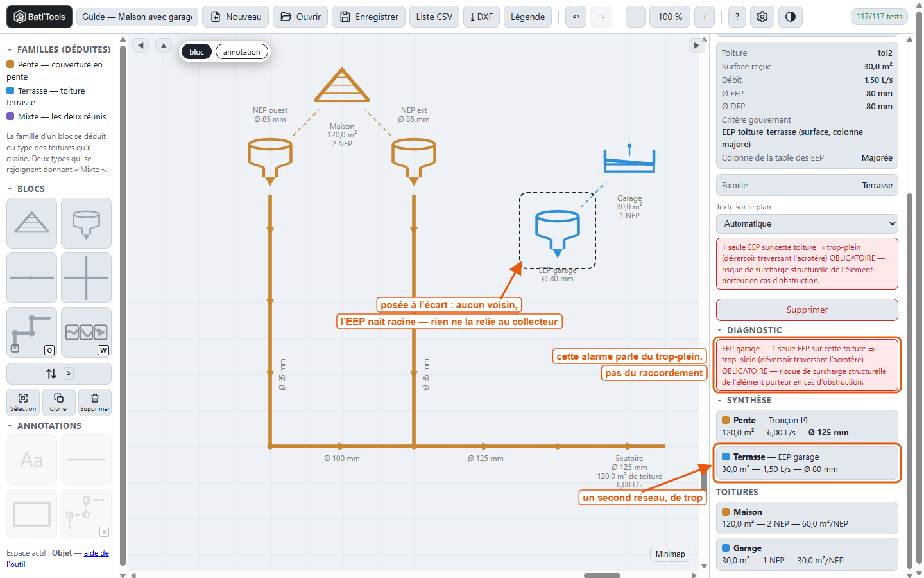Image resolution: width=924 pixels, height=578 pixels.
Task: Open the Guide document selector
Action: point(137,17)
